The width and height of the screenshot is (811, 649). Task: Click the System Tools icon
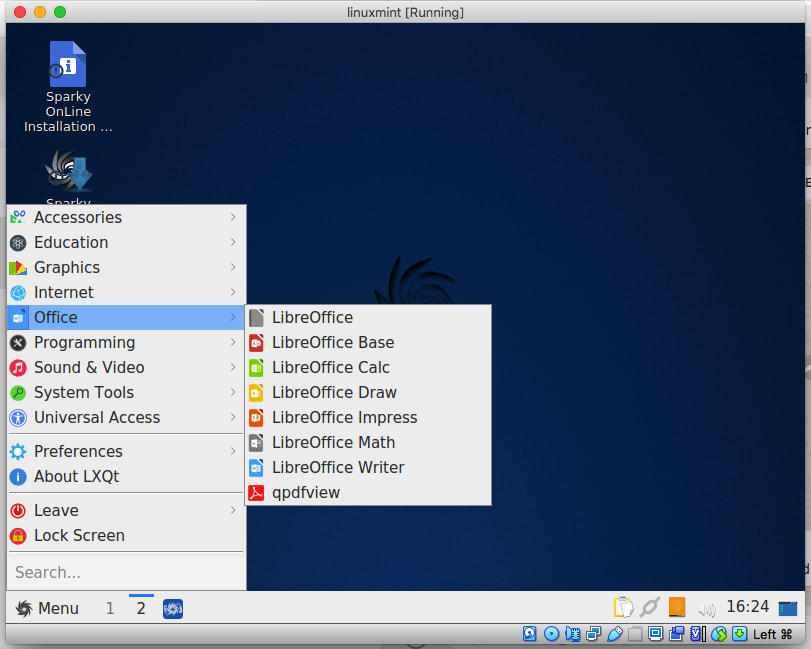(18, 393)
